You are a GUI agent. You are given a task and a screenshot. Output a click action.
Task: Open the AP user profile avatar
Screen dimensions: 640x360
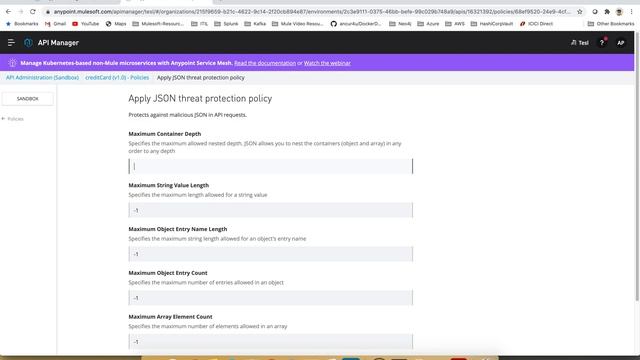pos(620,42)
